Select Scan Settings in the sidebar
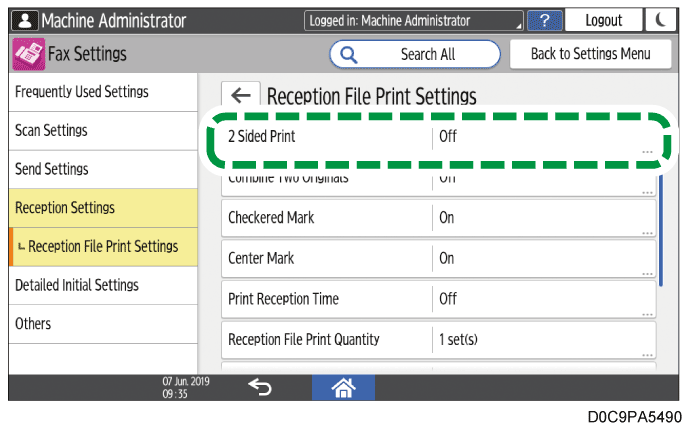This screenshot has height=427, width=691. click(x=99, y=131)
